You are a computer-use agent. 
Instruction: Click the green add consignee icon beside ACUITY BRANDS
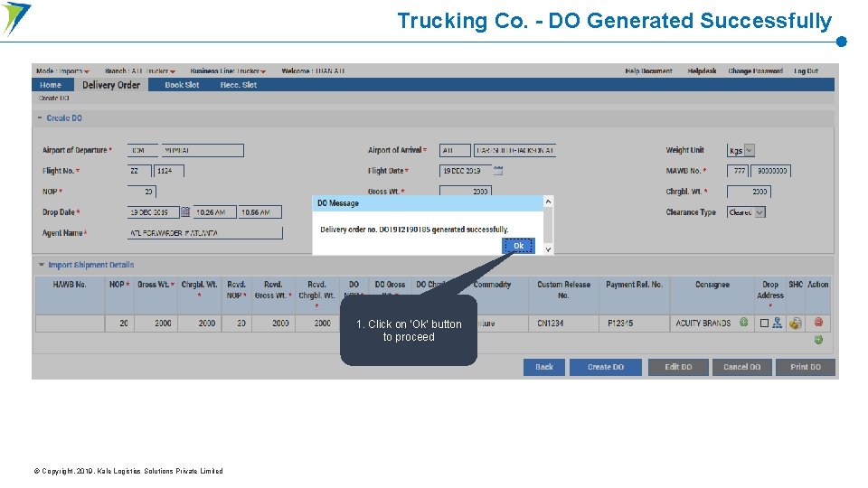click(743, 322)
